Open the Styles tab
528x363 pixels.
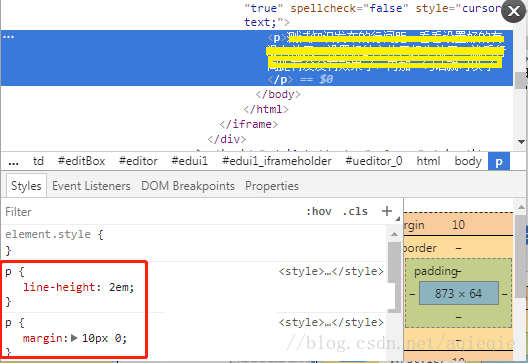point(26,186)
